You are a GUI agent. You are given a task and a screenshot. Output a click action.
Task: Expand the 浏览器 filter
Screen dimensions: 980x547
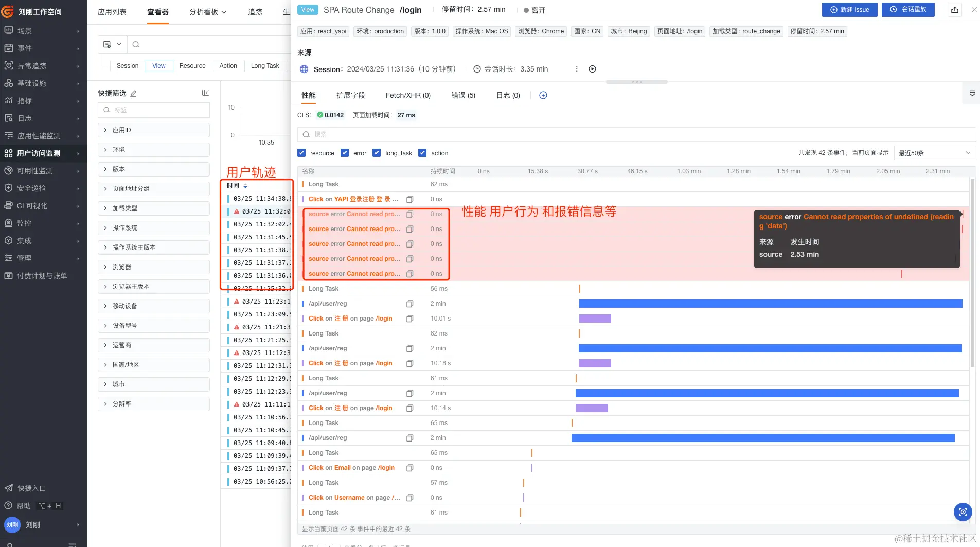click(x=154, y=267)
